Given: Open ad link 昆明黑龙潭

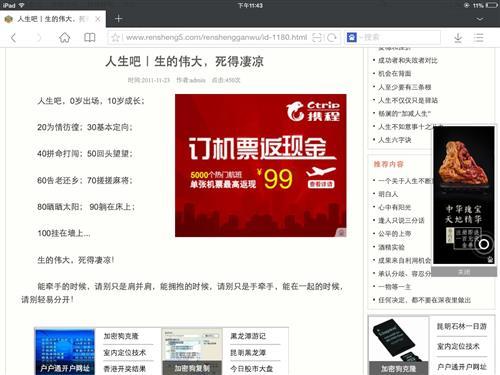Looking at the screenshot, I should (x=248, y=352).
